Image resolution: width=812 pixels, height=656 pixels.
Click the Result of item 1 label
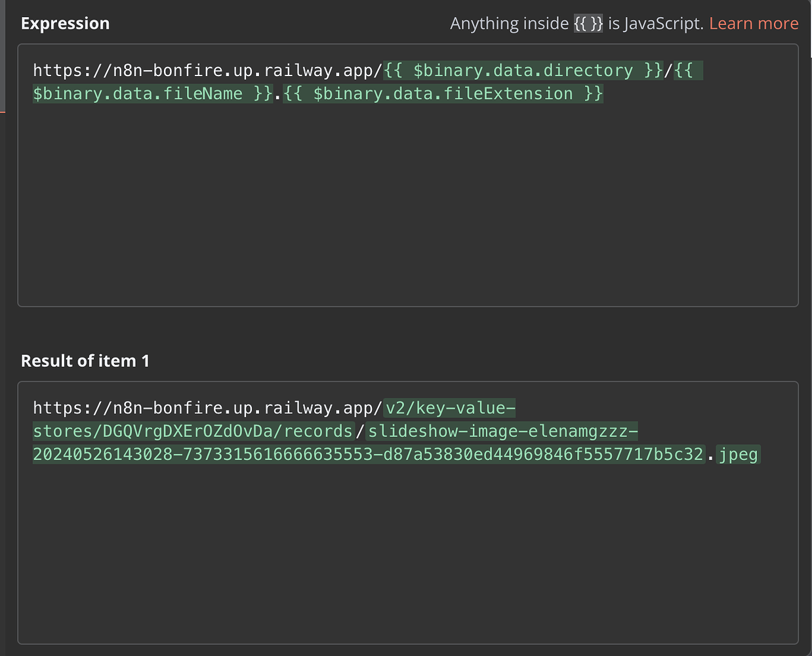coord(85,360)
